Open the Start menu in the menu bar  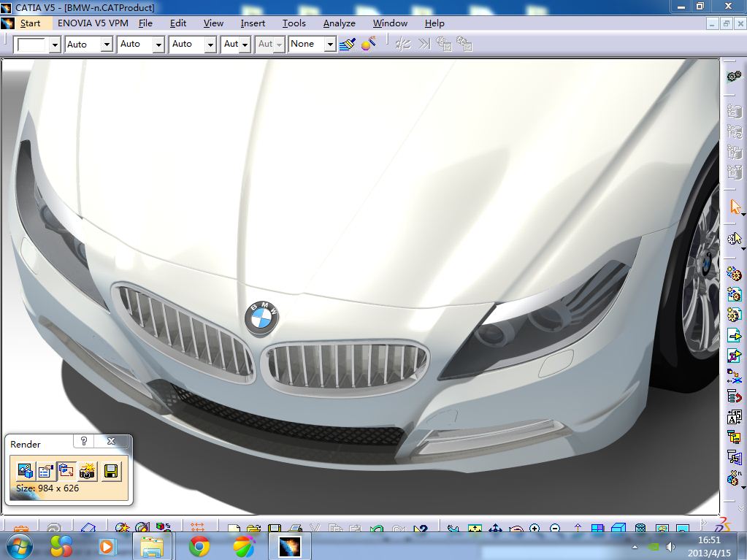(30, 23)
